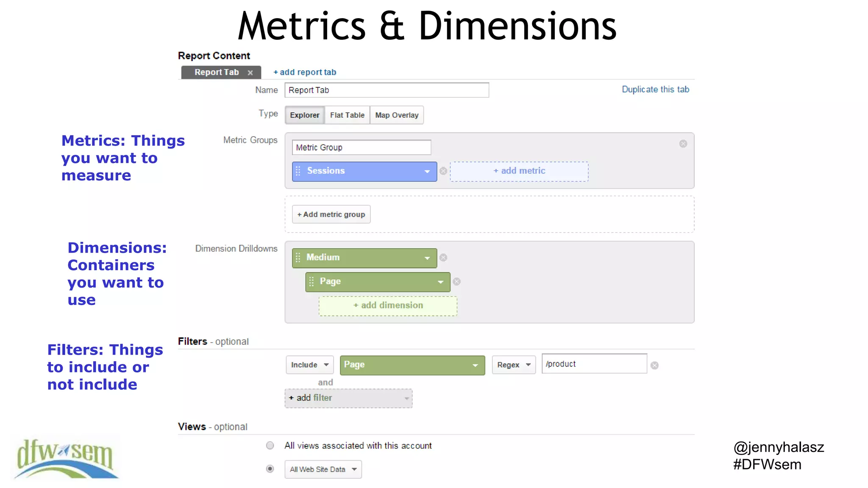This screenshot has height=488, width=868.
Task: Open the Medium dimension dropdown
Action: coord(427,258)
